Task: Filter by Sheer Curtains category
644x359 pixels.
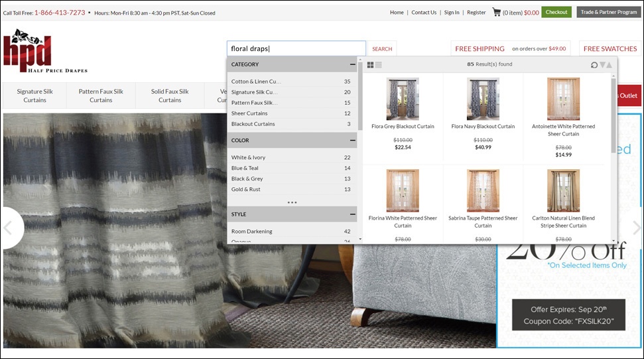Action: coord(290,113)
